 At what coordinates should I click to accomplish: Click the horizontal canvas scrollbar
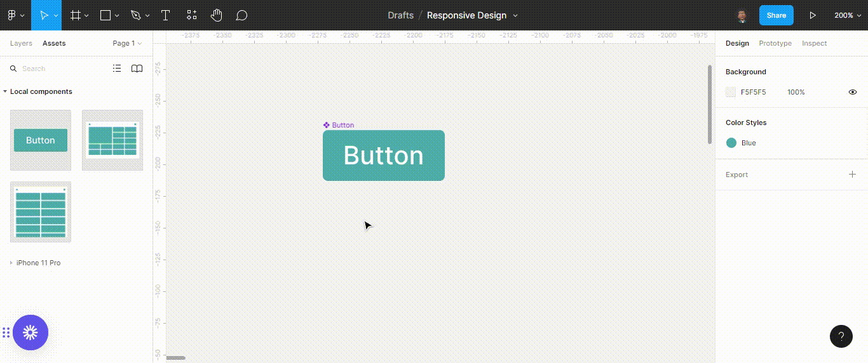pos(176,358)
